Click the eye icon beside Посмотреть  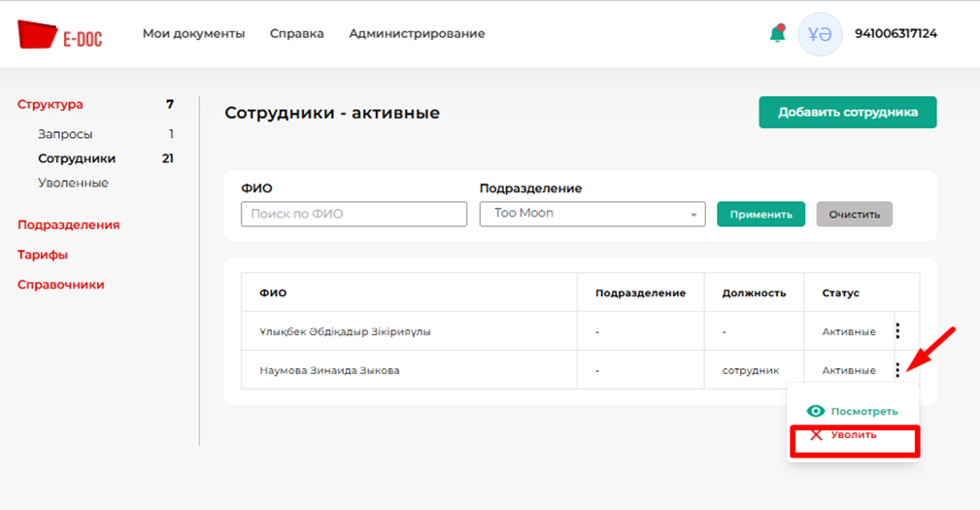(x=816, y=411)
